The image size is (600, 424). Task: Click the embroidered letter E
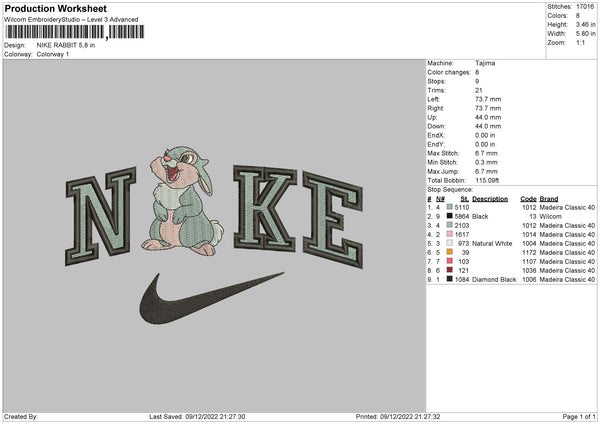333,220
